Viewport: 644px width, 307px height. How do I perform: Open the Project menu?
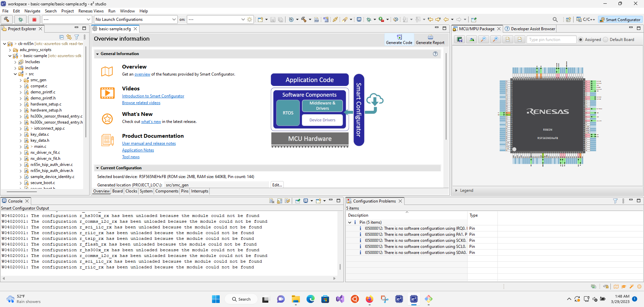pos(67,11)
